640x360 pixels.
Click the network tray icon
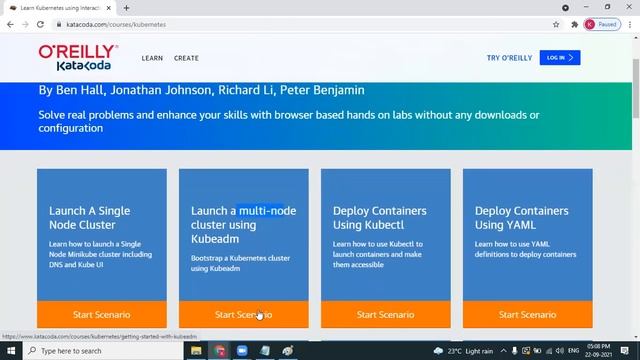pyautogui.click(x=549, y=351)
